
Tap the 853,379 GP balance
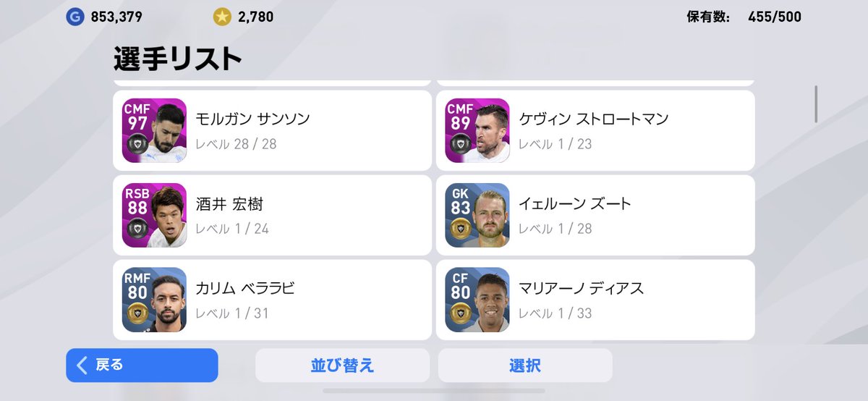(x=116, y=17)
